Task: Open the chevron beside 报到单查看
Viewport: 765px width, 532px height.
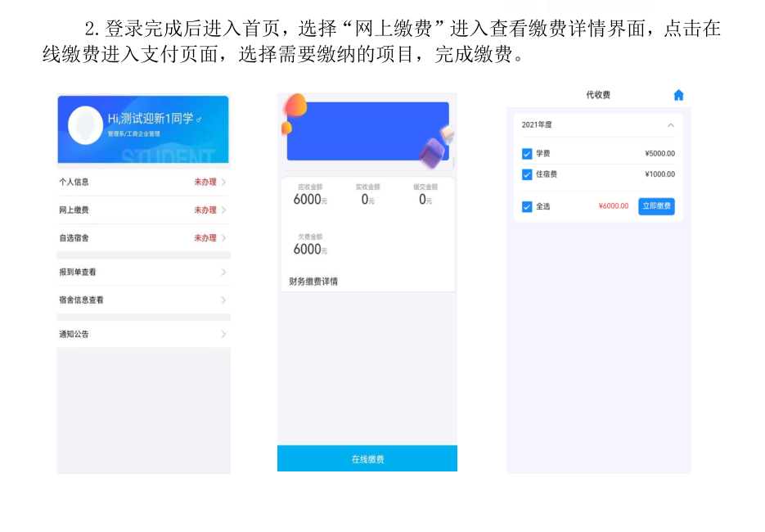Action: click(x=223, y=272)
